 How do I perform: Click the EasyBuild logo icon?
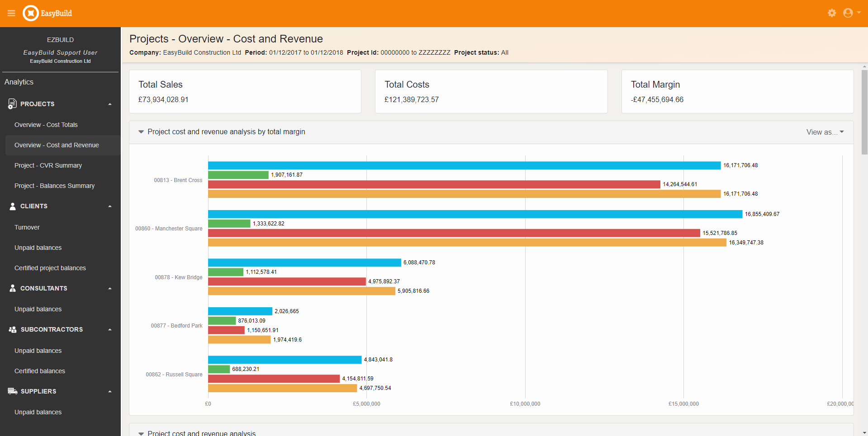pos(31,13)
